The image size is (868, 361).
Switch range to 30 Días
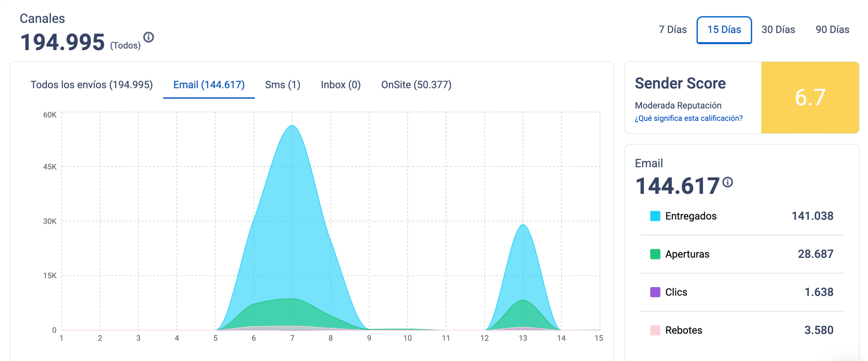click(777, 30)
